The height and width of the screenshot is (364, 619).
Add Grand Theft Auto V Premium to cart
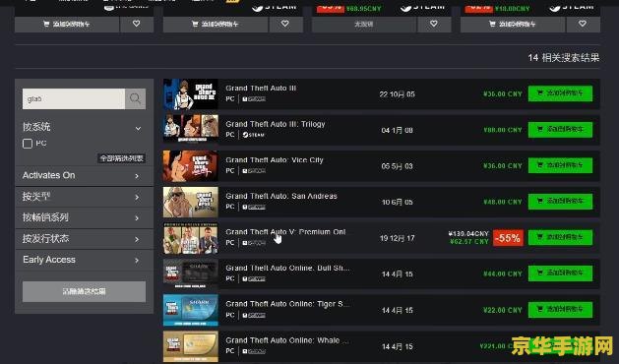tap(560, 237)
